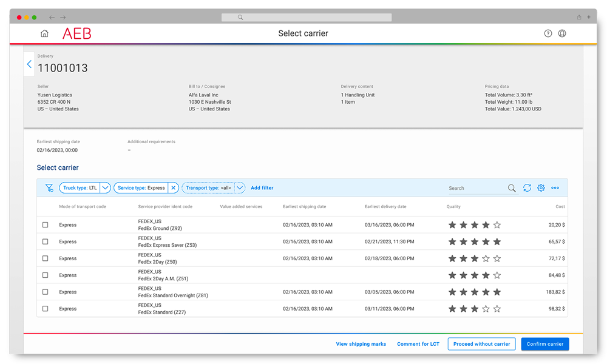607x364 pixels.
Task: Select the FedEx 2Day (Z50) checkbox
Action: pos(45,258)
